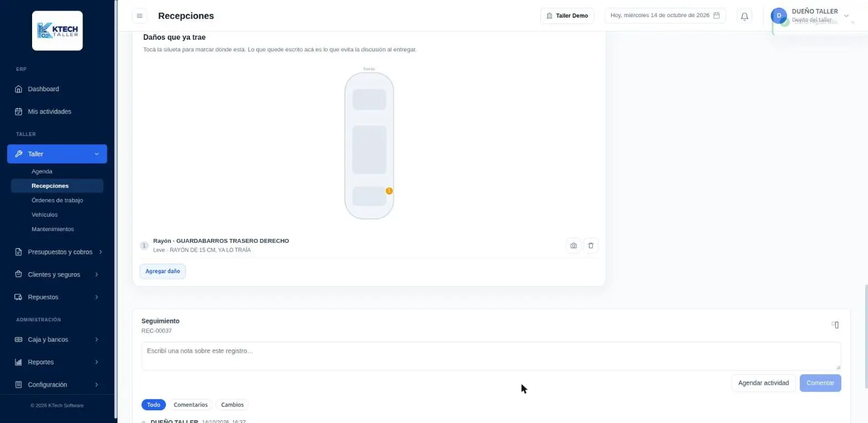Switch to the Comentarios filter tab

190,405
